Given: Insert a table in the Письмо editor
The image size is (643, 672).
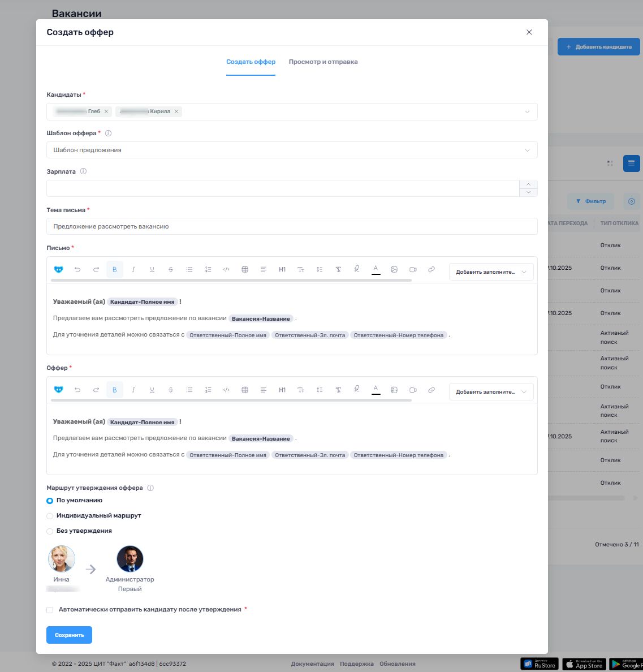Looking at the screenshot, I should coord(245,270).
